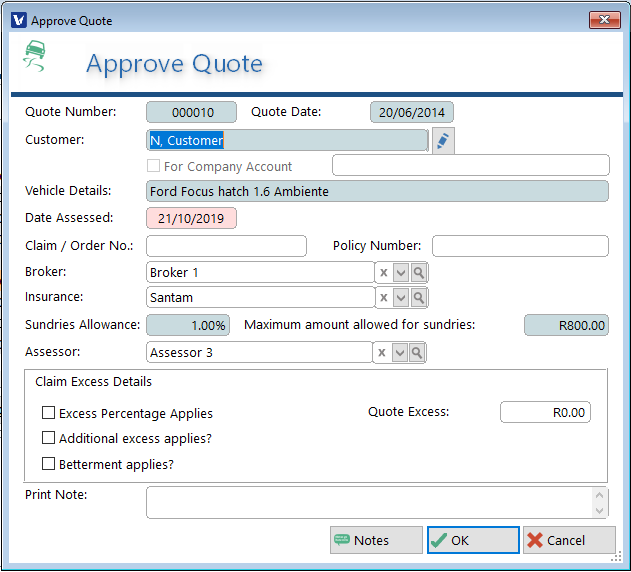Check the Betterment applies option
The width and height of the screenshot is (631, 572).
[x=48, y=464]
